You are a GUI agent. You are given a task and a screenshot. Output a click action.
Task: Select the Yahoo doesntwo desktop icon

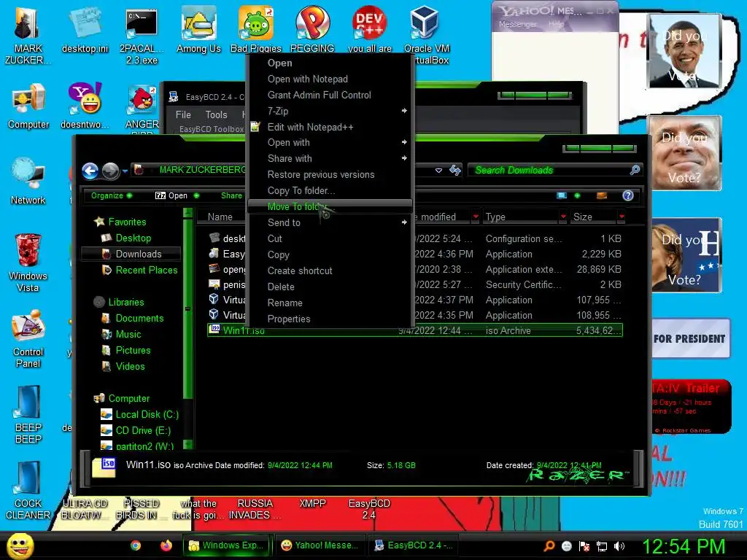click(x=85, y=106)
